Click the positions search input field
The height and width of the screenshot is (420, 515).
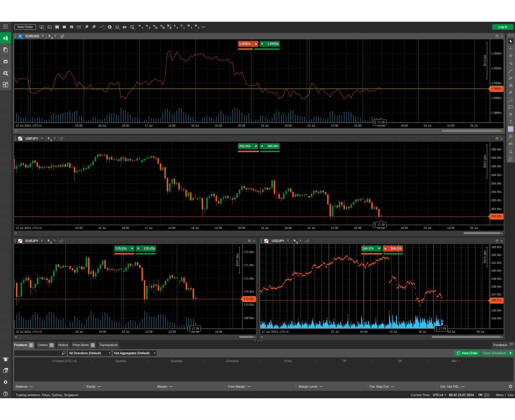[38, 353]
